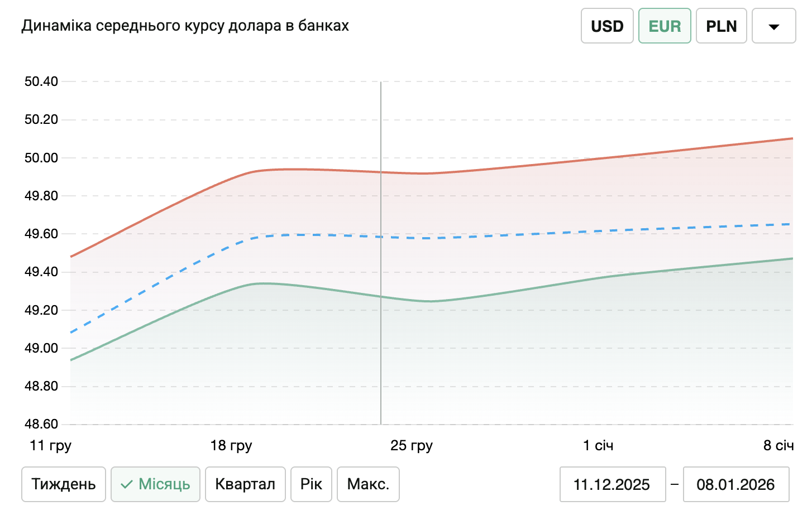Select the USD currency button
This screenshot has height=520, width=812.
click(607, 26)
